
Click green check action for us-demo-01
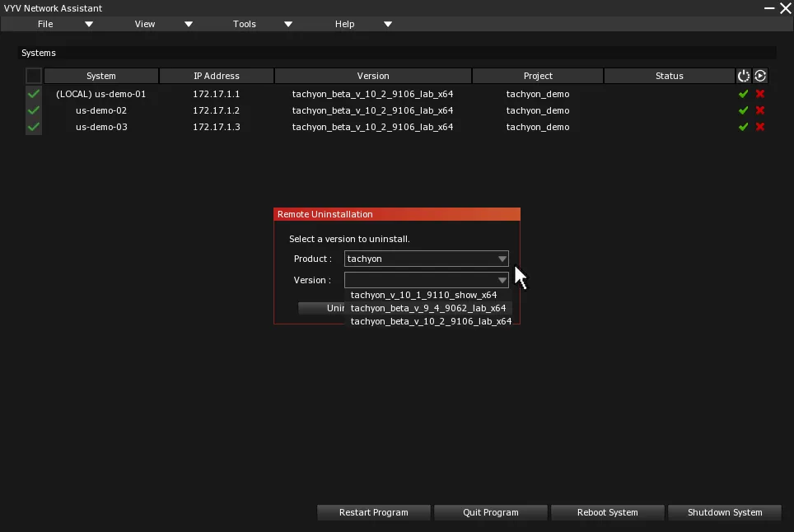click(x=743, y=94)
